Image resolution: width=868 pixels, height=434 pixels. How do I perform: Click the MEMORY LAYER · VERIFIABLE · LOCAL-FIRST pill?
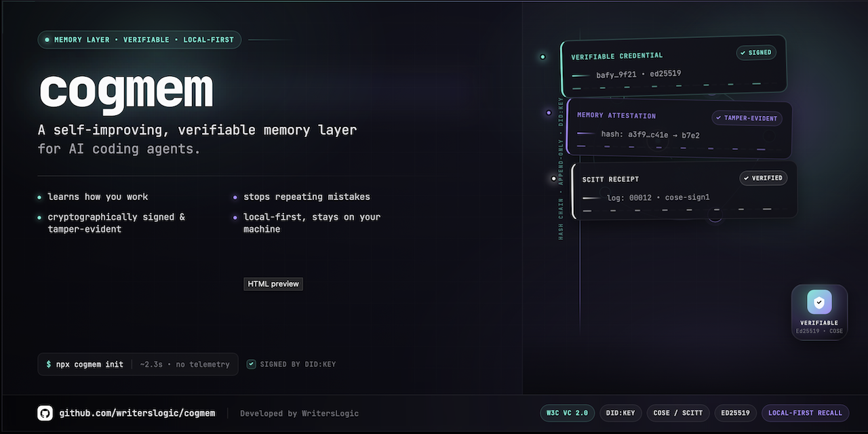(x=139, y=40)
